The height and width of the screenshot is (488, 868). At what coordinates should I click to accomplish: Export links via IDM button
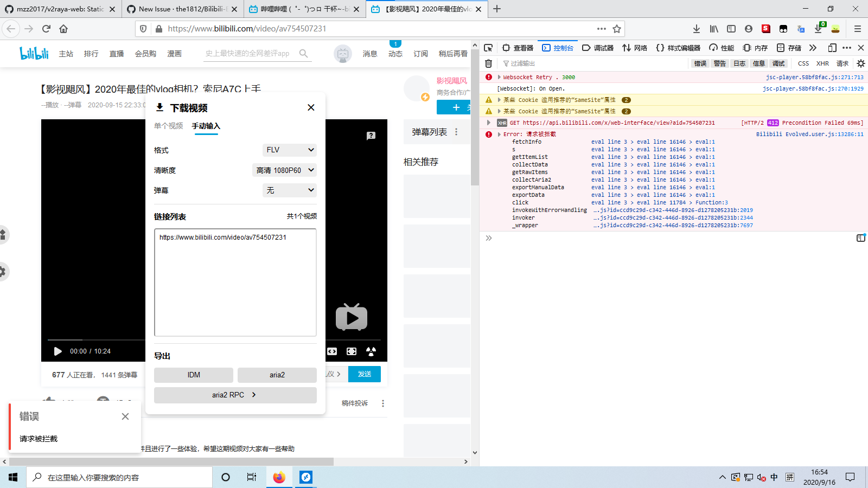[x=194, y=375]
